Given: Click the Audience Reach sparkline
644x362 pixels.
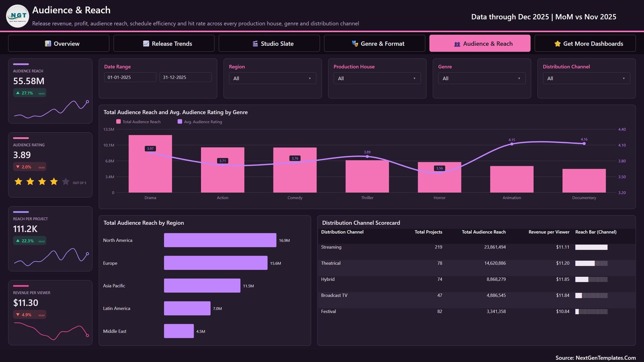Looking at the screenshot, I should (51, 109).
